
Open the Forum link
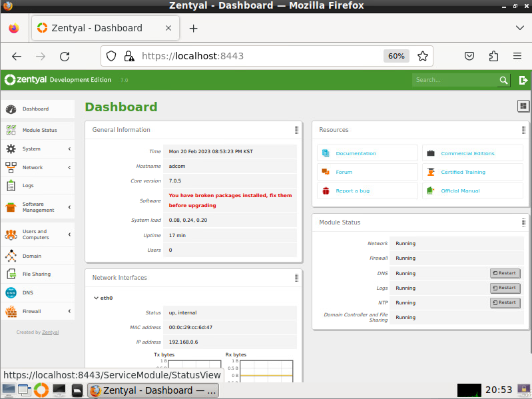344,172
